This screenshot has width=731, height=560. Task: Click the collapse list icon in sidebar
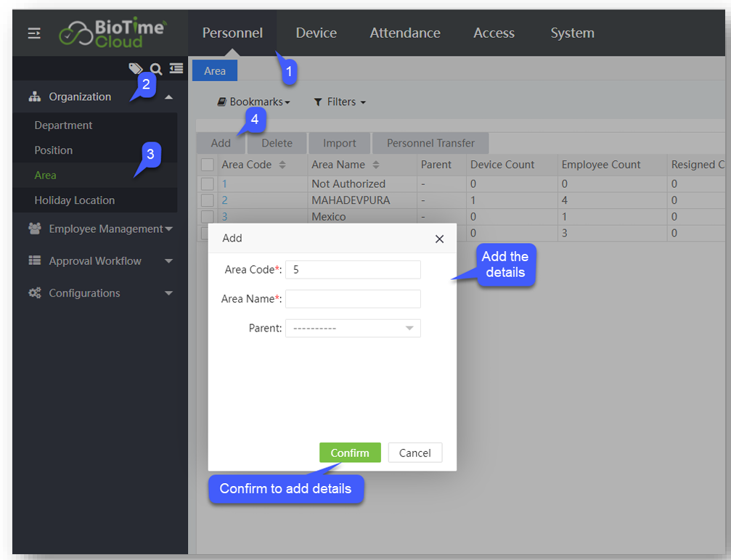pyautogui.click(x=176, y=68)
